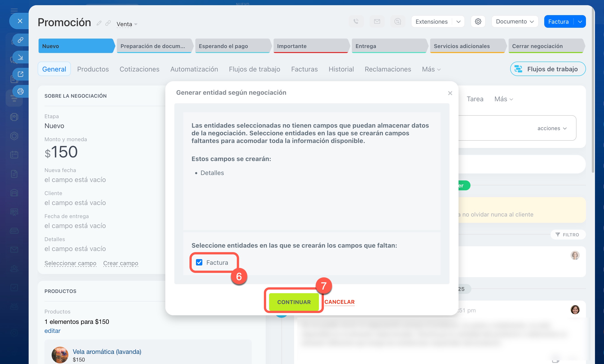The width and height of the screenshot is (604, 364).
Task: Uncheck the Factura checkbox
Action: pos(199,263)
